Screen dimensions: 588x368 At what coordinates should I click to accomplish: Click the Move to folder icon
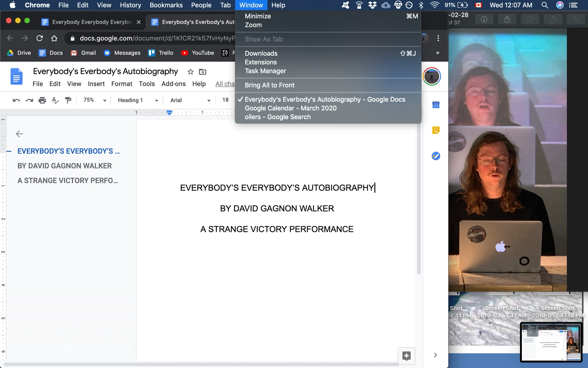click(x=203, y=72)
